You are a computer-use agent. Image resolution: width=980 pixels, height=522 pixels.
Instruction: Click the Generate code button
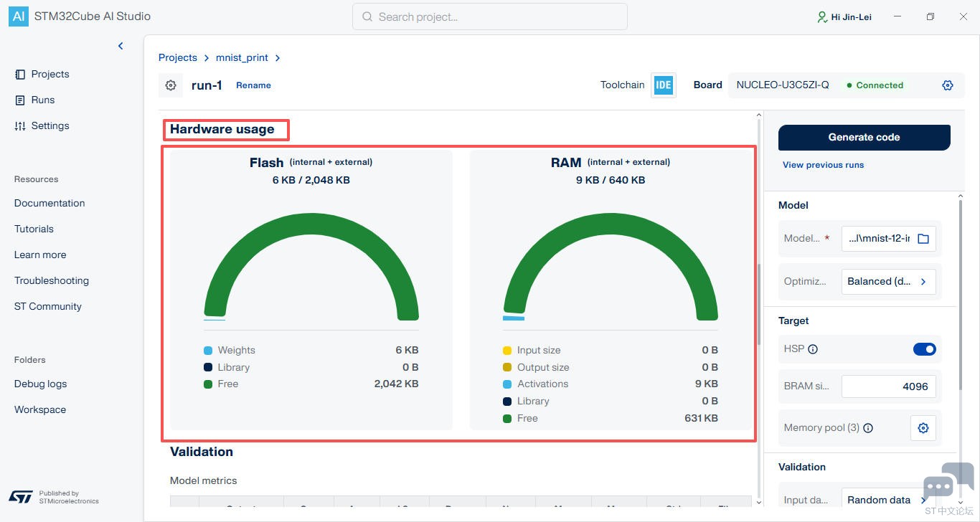[864, 137]
